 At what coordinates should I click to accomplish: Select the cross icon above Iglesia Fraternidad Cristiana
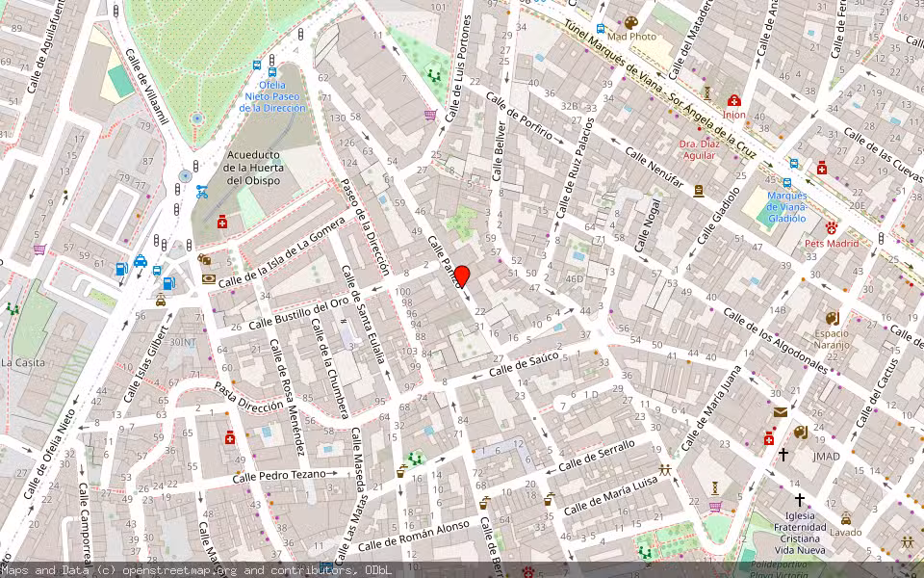pos(799,500)
